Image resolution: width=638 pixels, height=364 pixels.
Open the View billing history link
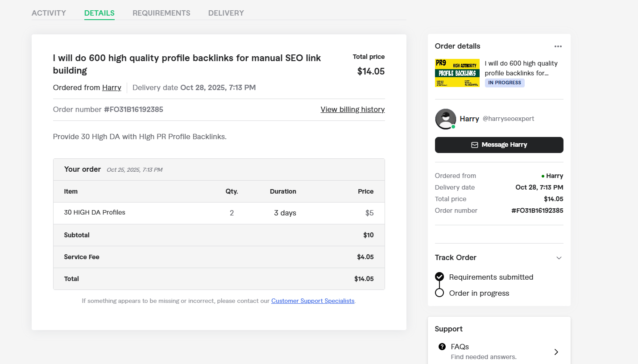pos(352,110)
